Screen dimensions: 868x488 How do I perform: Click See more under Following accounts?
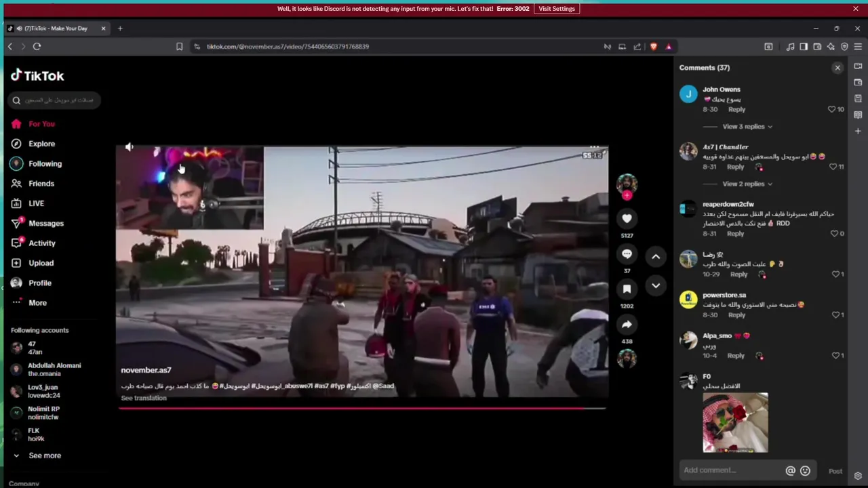click(45, 455)
